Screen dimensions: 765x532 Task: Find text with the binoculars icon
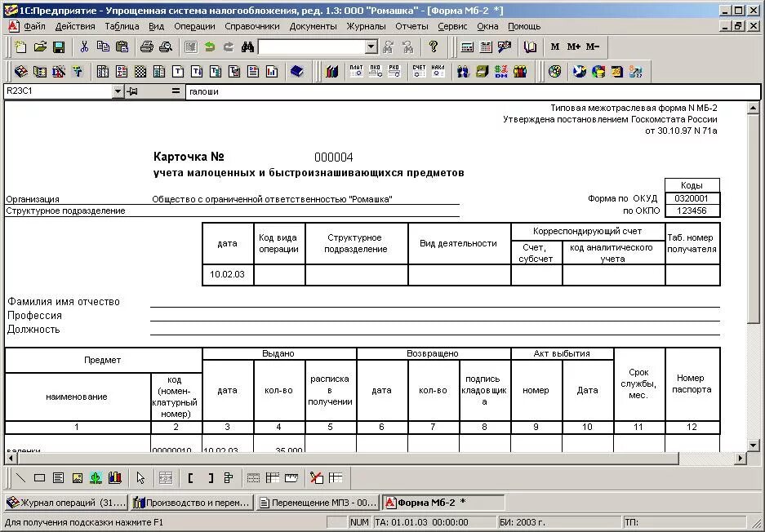(248, 47)
